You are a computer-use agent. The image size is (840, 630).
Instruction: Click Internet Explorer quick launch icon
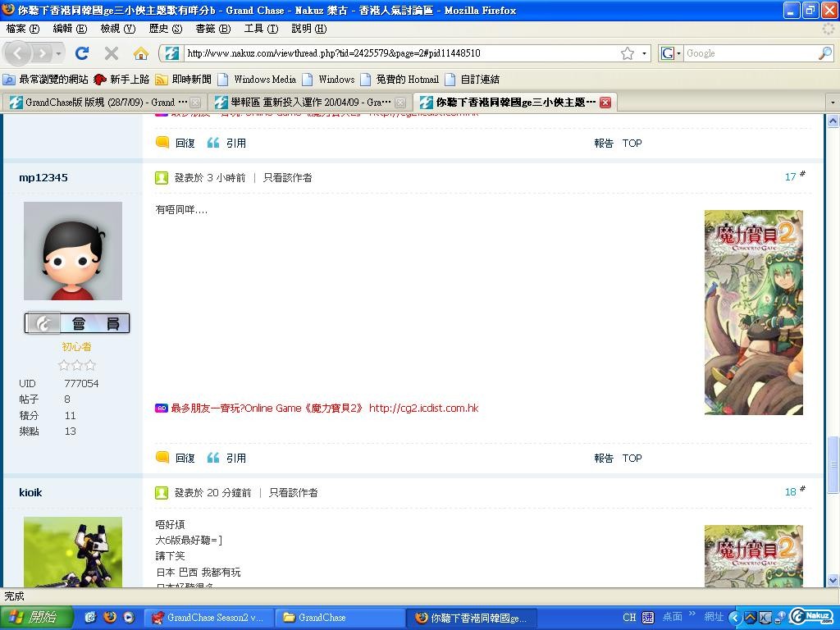(90, 617)
